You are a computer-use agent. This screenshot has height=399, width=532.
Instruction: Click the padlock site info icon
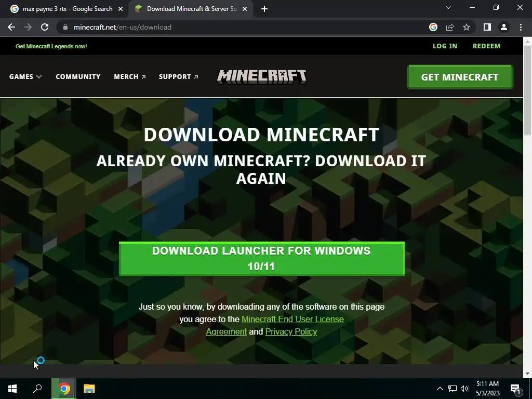(x=65, y=27)
